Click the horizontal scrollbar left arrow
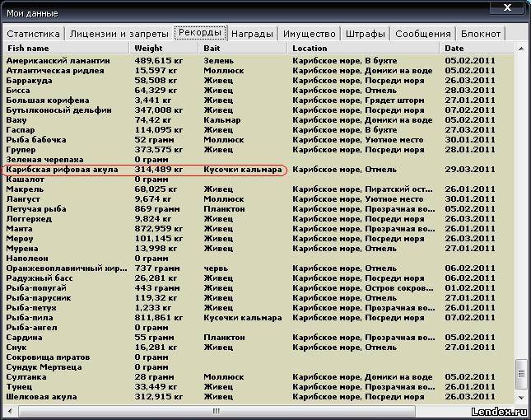531x420 pixels. pyautogui.click(x=10, y=409)
